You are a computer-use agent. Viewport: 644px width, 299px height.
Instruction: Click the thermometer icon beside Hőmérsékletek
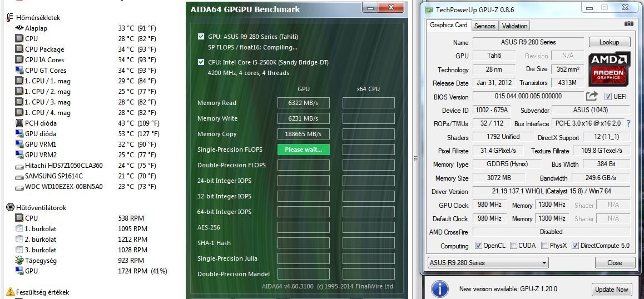coord(10,17)
